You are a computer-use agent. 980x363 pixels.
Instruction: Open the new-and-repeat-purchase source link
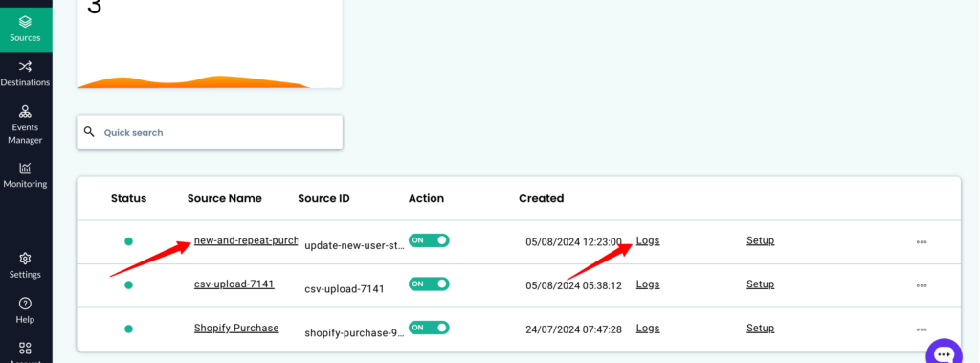[246, 240]
